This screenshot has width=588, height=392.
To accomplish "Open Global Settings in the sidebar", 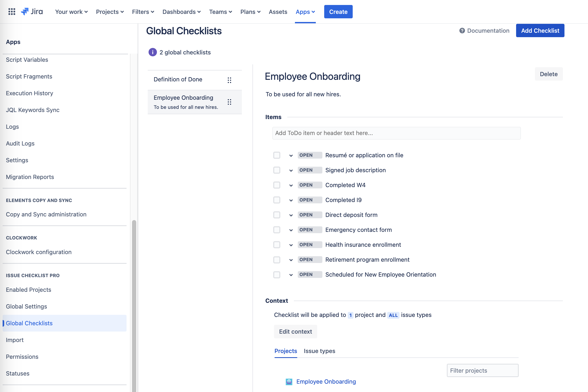I will point(26,306).
